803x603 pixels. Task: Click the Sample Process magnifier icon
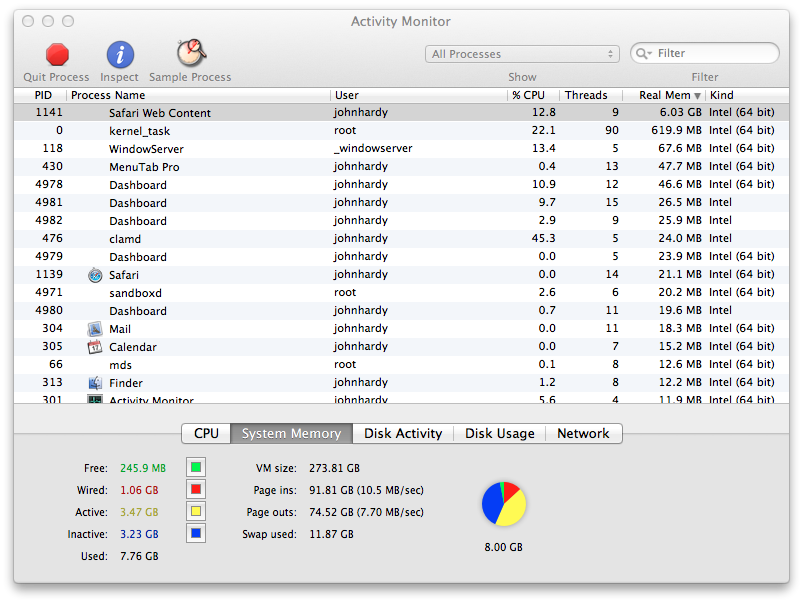pyautogui.click(x=191, y=53)
